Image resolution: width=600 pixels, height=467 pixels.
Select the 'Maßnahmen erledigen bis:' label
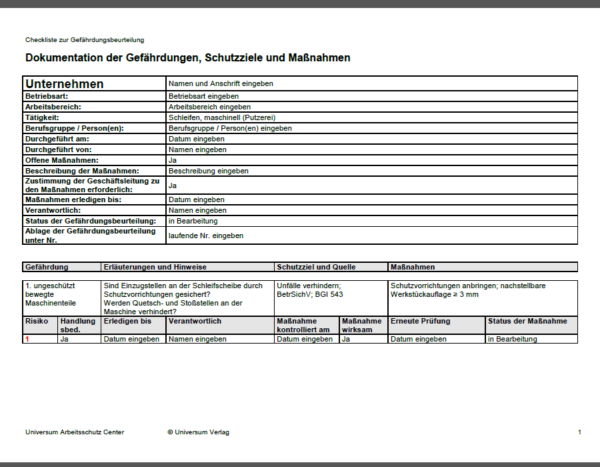tap(73, 199)
